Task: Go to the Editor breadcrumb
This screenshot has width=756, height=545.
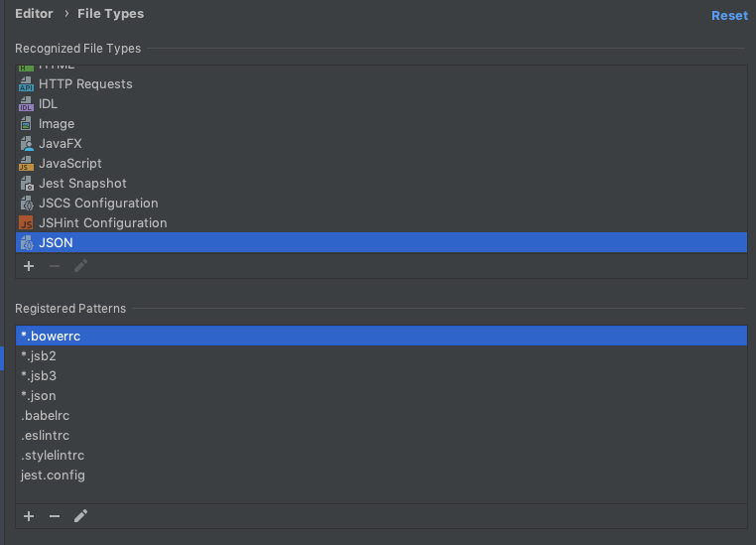Action: [x=34, y=14]
